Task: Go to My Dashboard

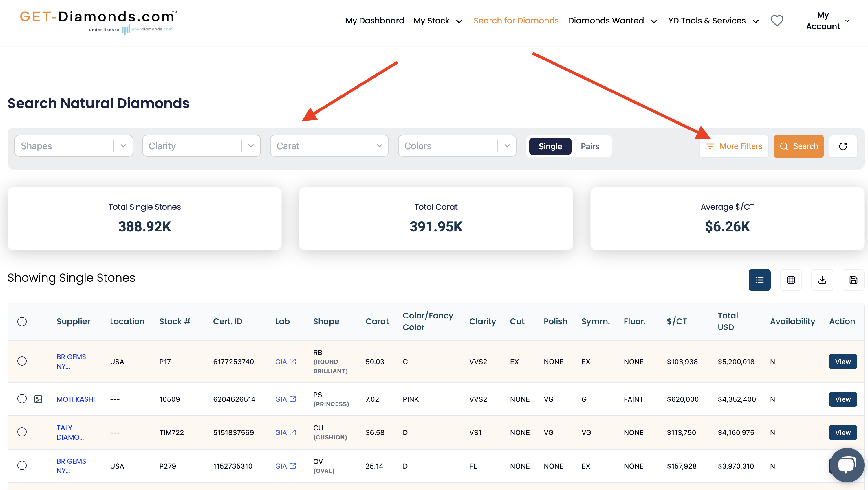Action: tap(375, 21)
